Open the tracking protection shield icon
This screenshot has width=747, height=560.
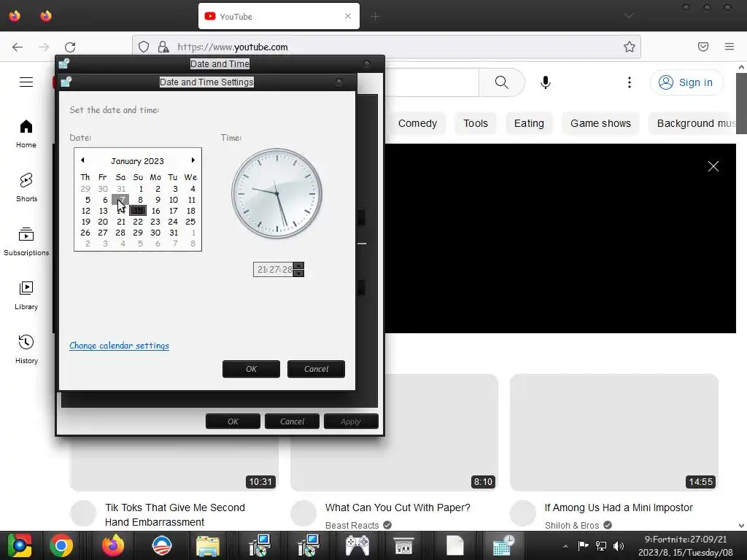(144, 47)
